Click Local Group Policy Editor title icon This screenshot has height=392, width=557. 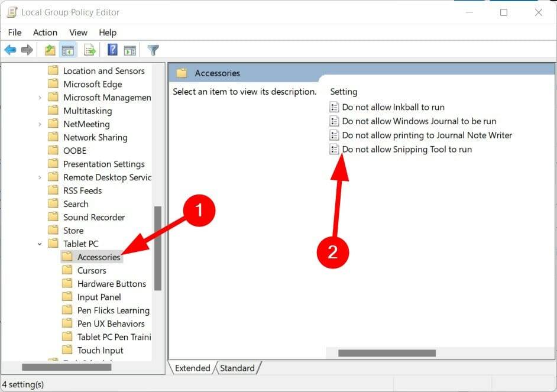tap(12, 12)
